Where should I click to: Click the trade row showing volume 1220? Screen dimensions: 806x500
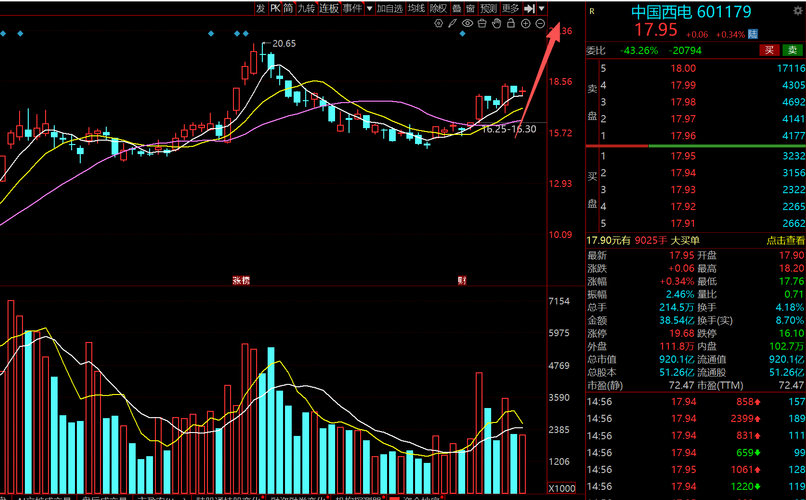[696, 487]
